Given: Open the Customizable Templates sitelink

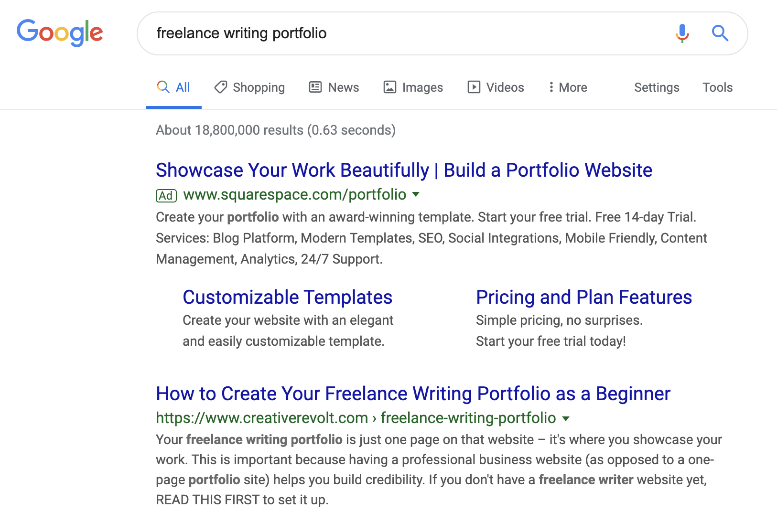Looking at the screenshot, I should 288,297.
